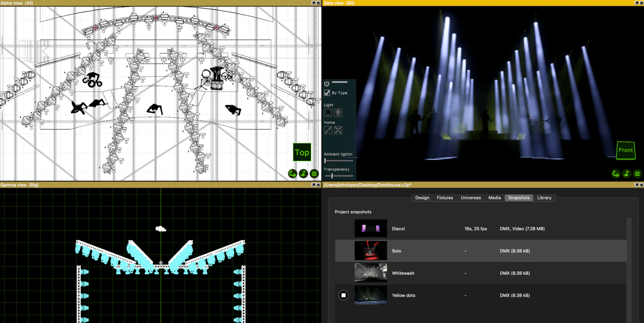Adjust the Transparency slider
The image size is (644, 323).
332,176
